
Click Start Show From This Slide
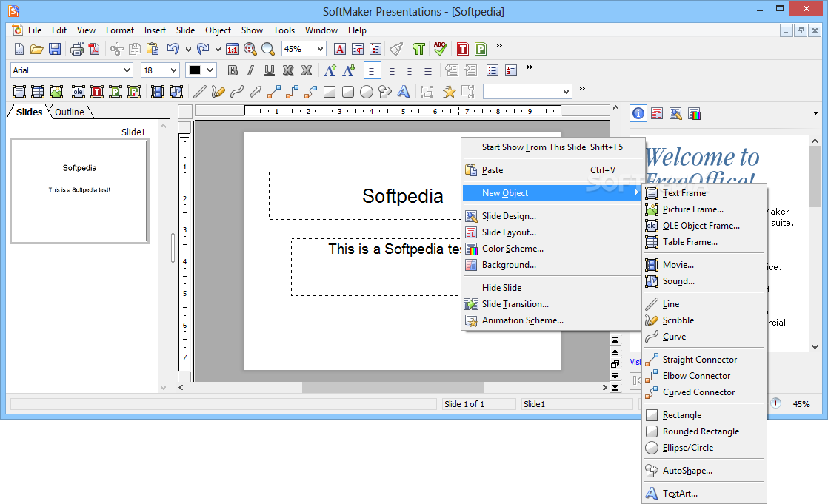[552, 147]
